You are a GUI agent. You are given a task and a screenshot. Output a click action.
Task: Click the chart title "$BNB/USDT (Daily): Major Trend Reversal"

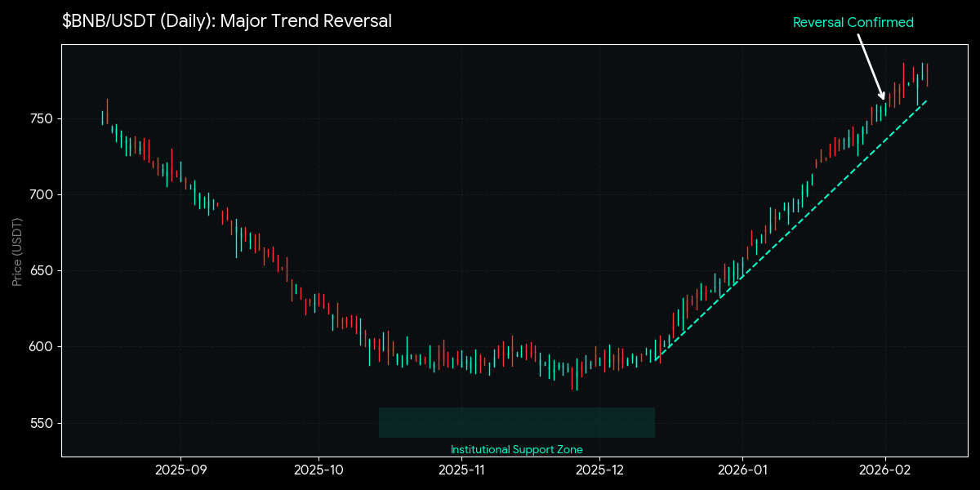pyautogui.click(x=227, y=21)
